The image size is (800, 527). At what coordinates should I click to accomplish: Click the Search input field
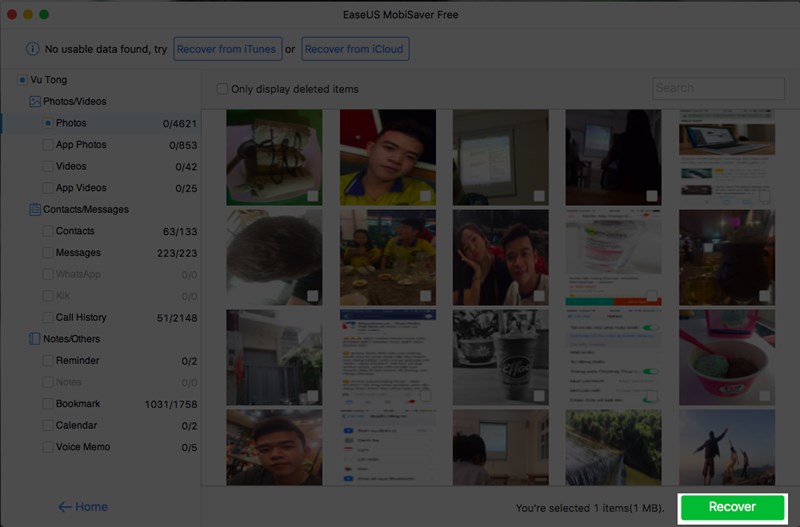718,88
